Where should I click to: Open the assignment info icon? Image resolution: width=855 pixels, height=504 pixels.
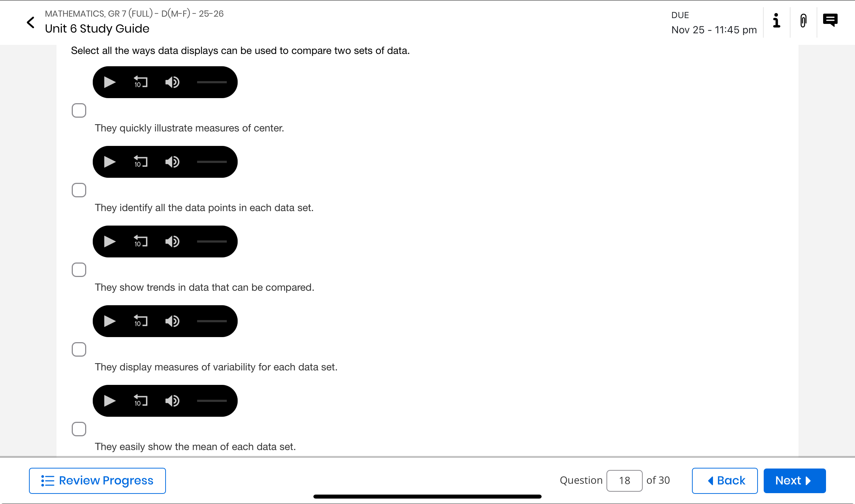point(776,21)
